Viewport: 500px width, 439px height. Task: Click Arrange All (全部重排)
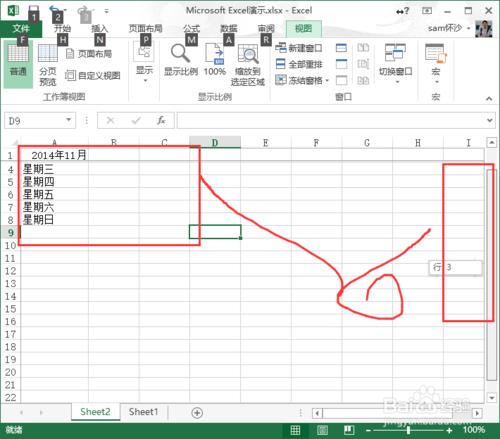point(299,64)
